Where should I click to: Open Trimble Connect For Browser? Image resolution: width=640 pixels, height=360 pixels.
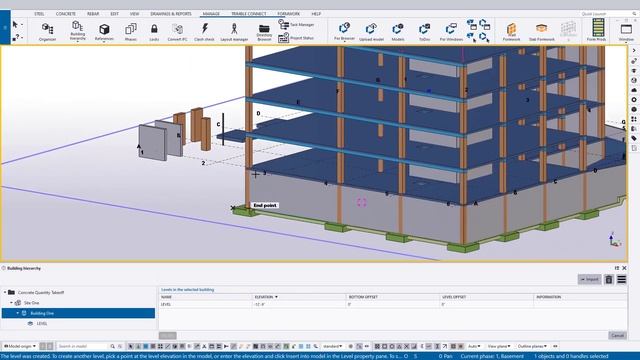344,31
